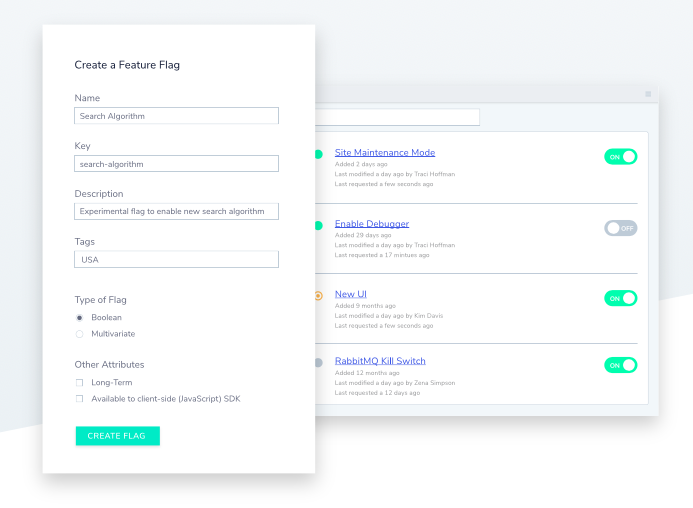Click the search box above the flag list

point(398,117)
